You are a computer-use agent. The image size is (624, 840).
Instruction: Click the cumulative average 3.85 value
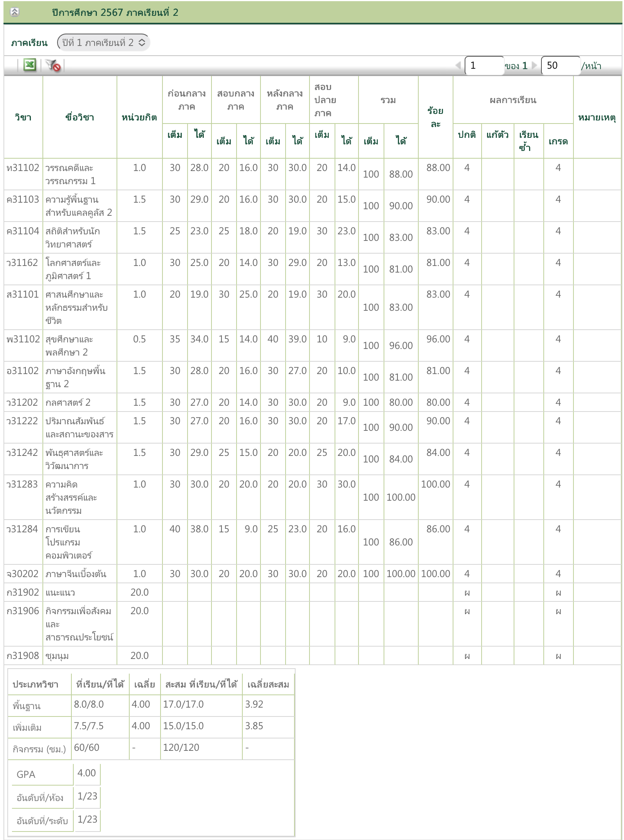click(254, 726)
